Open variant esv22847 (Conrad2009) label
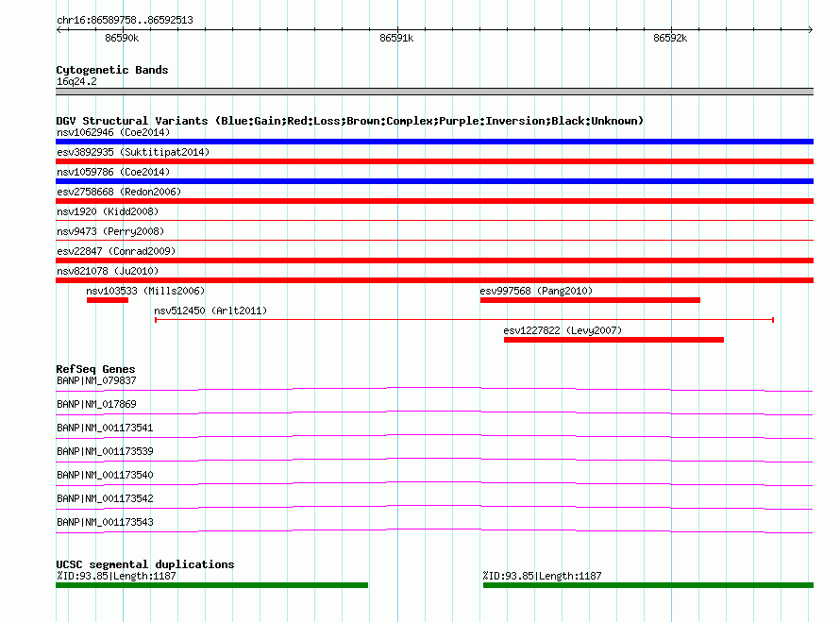 point(116,251)
